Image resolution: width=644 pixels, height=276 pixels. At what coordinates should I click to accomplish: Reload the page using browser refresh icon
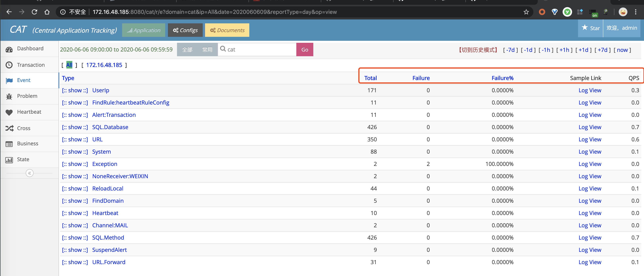[x=35, y=12]
